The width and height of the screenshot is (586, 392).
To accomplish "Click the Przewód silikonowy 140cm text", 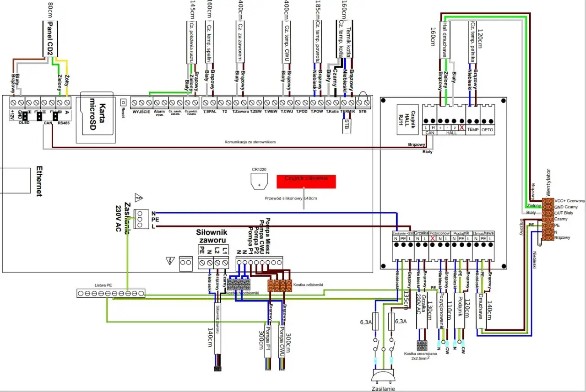I will pyautogui.click(x=291, y=199).
